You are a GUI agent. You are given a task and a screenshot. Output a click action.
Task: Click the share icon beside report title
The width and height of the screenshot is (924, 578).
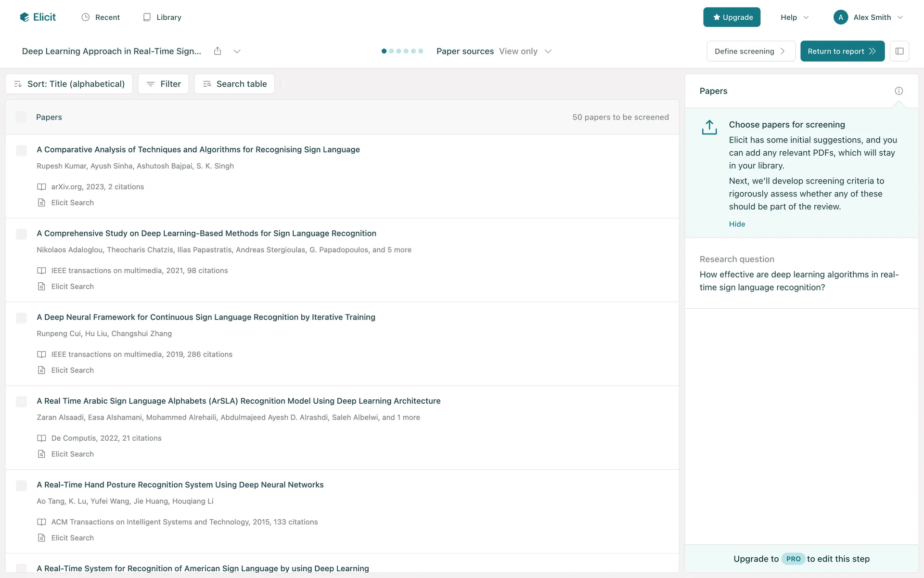click(x=218, y=51)
